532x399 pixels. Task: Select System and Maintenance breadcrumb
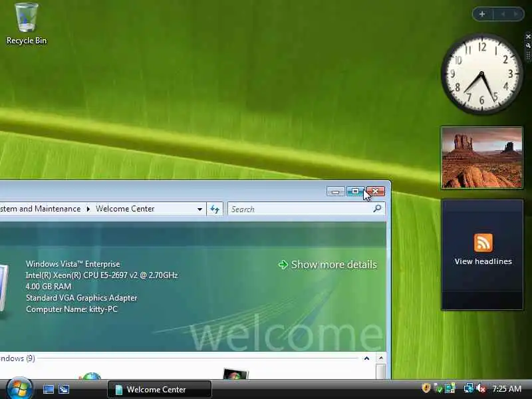tap(40, 209)
